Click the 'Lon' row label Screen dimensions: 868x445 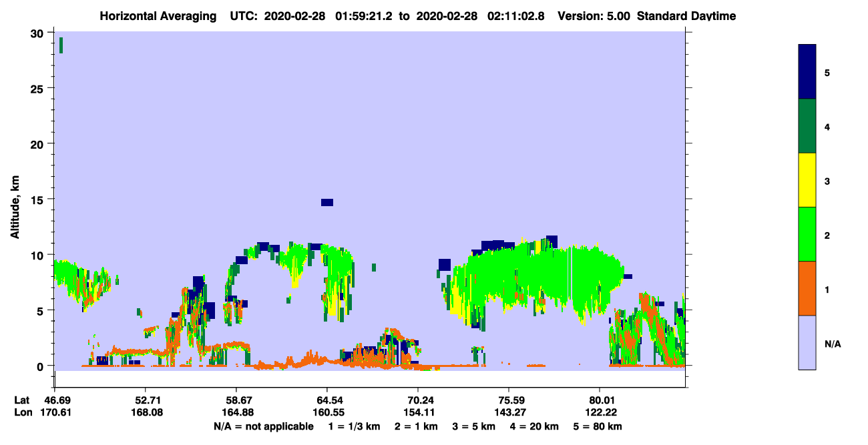click(x=23, y=412)
